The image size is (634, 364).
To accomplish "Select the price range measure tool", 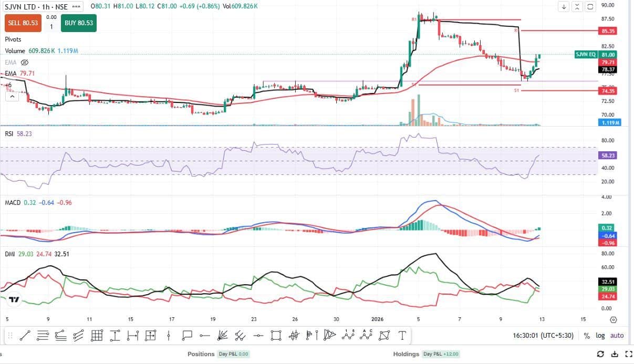I will (x=115, y=335).
